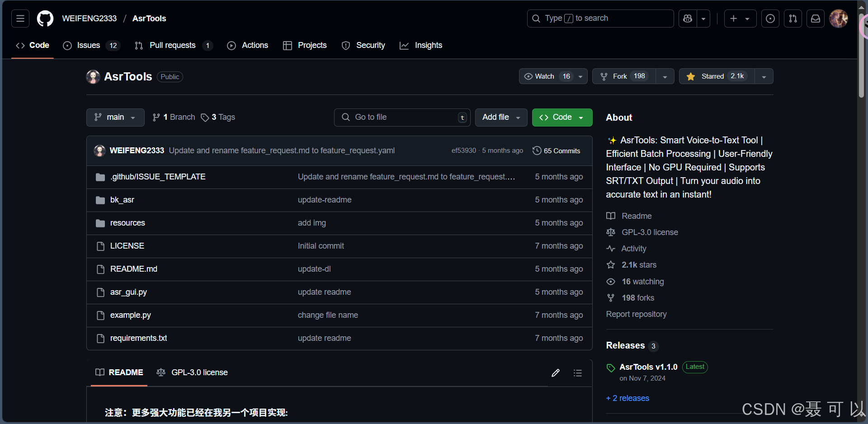This screenshot has height=424, width=868.
Task: Click folder icon beside bk_asr
Action: [x=100, y=200]
